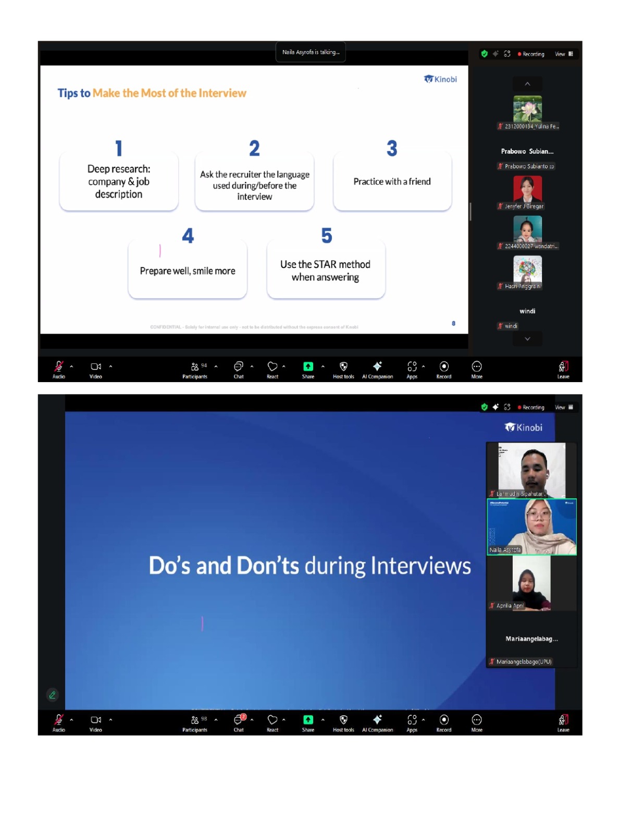Image resolution: width=644 pixels, height=834 pixels.
Task: Click Leave in the upper meeting window
Action: pyautogui.click(x=563, y=369)
